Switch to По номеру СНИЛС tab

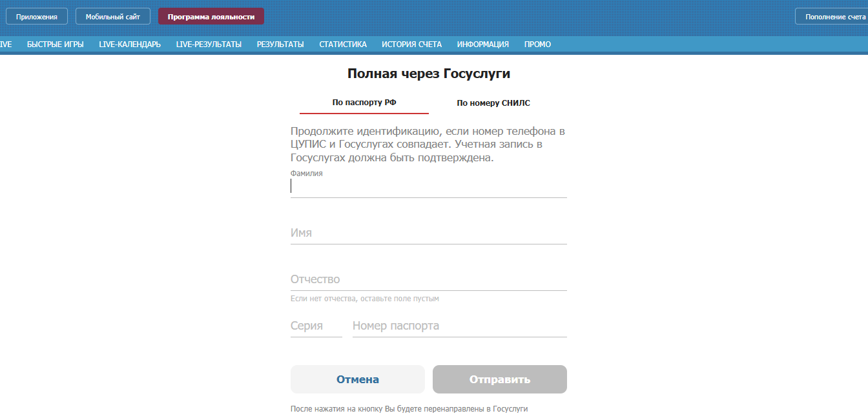tap(493, 103)
